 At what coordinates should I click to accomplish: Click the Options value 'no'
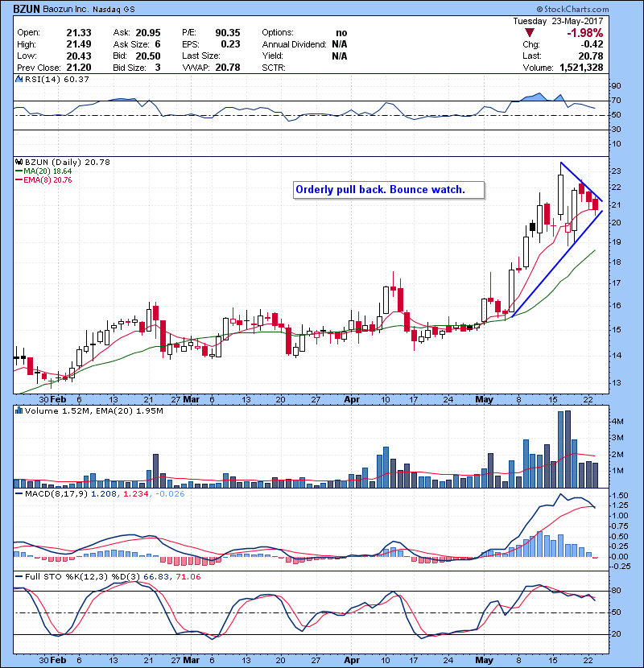tap(341, 33)
